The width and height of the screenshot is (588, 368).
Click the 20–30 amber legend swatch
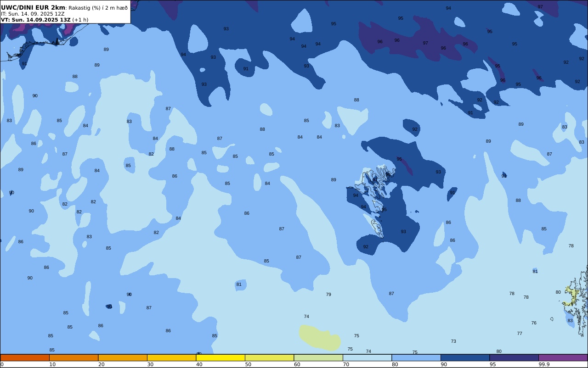click(123, 357)
